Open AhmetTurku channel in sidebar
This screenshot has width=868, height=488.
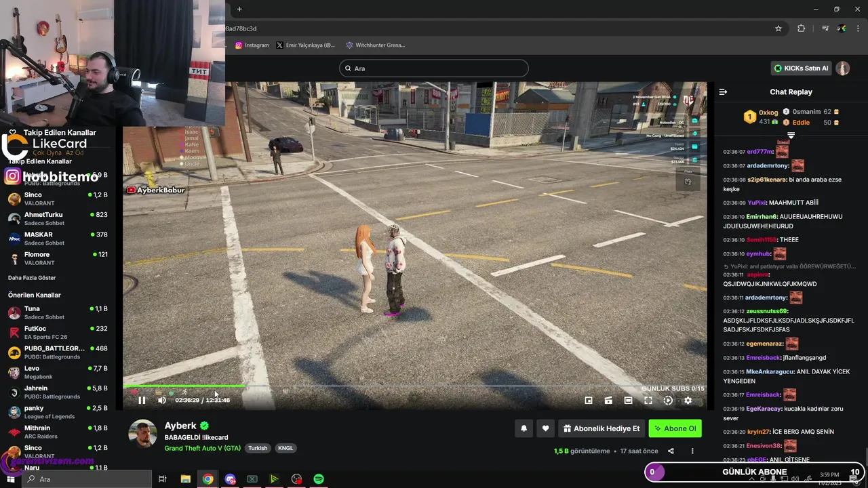[58, 218]
